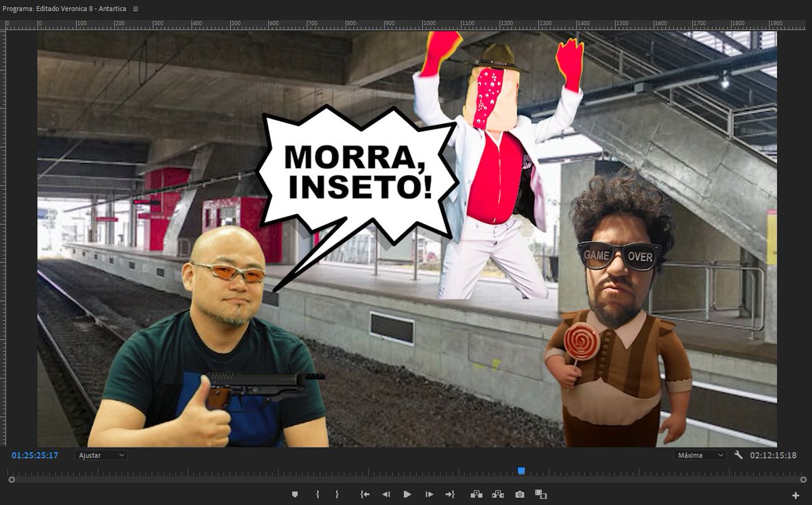The width and height of the screenshot is (812, 505).
Task: Click the blue playhead on the mini timeline
Action: point(521,468)
